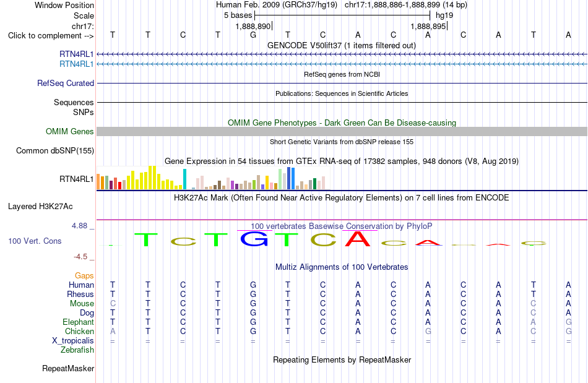Open the GENCODE V50lift37 track title
This screenshot has width=588, height=383.
tap(342, 45)
